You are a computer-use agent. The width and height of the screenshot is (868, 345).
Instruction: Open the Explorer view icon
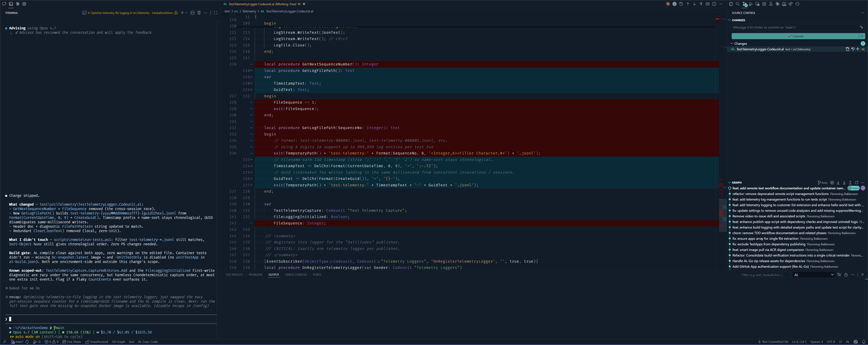pos(731,4)
